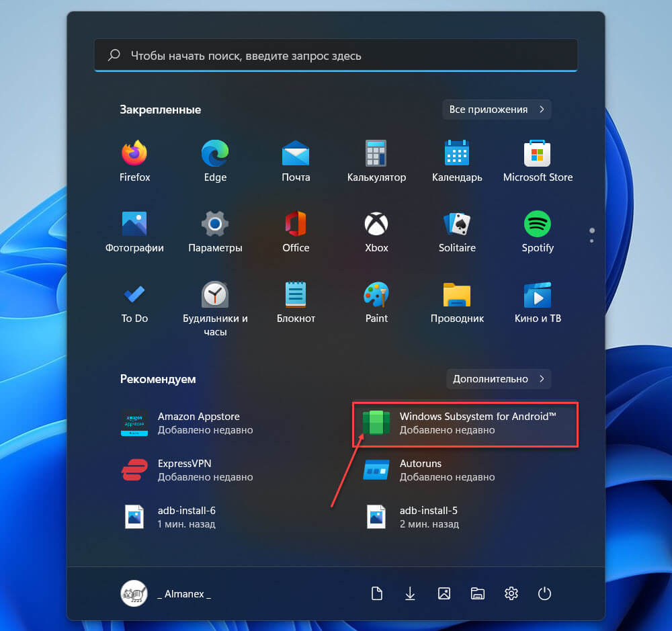Open Будильники и часы app

coord(215,308)
